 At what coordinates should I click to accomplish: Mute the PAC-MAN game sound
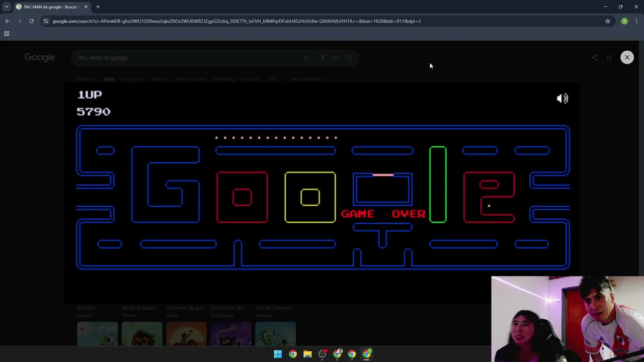562,99
